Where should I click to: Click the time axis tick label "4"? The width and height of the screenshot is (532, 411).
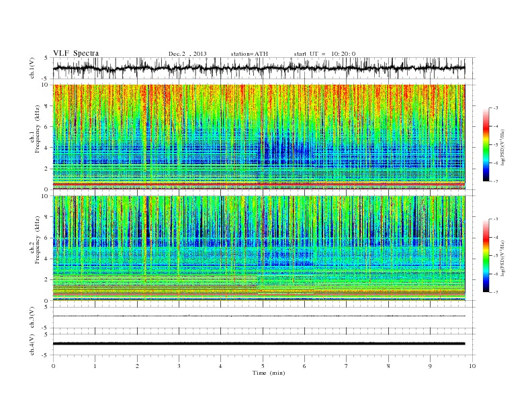pyautogui.click(x=220, y=366)
